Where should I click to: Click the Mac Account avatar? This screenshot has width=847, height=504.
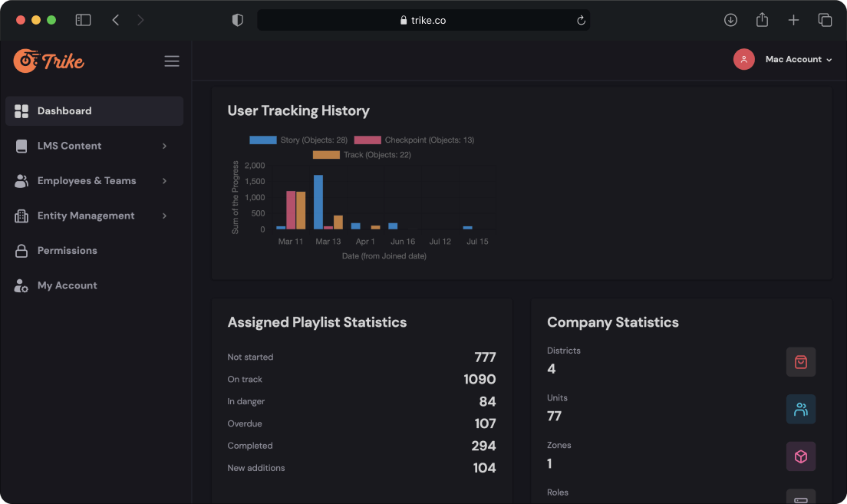[744, 59]
